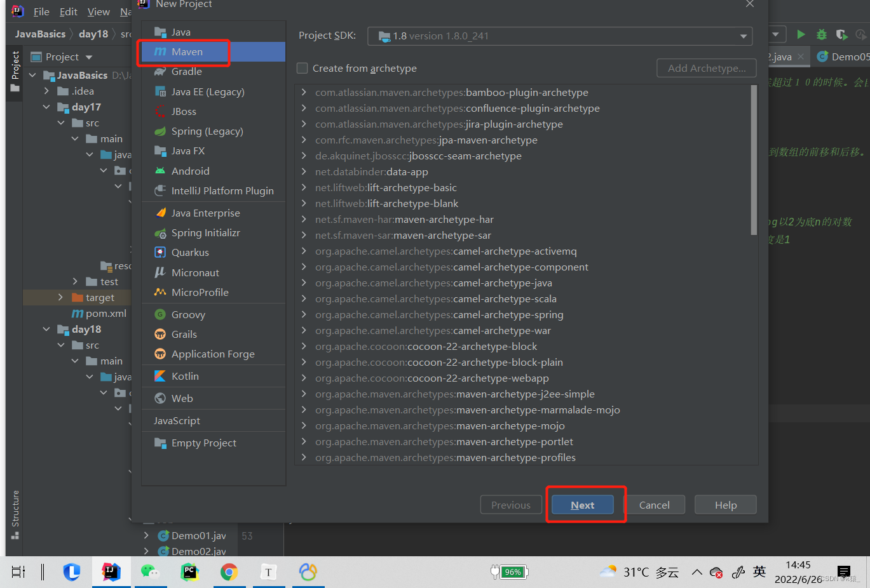870x588 pixels.
Task: Open the Structure tool window tab
Action: click(15, 514)
